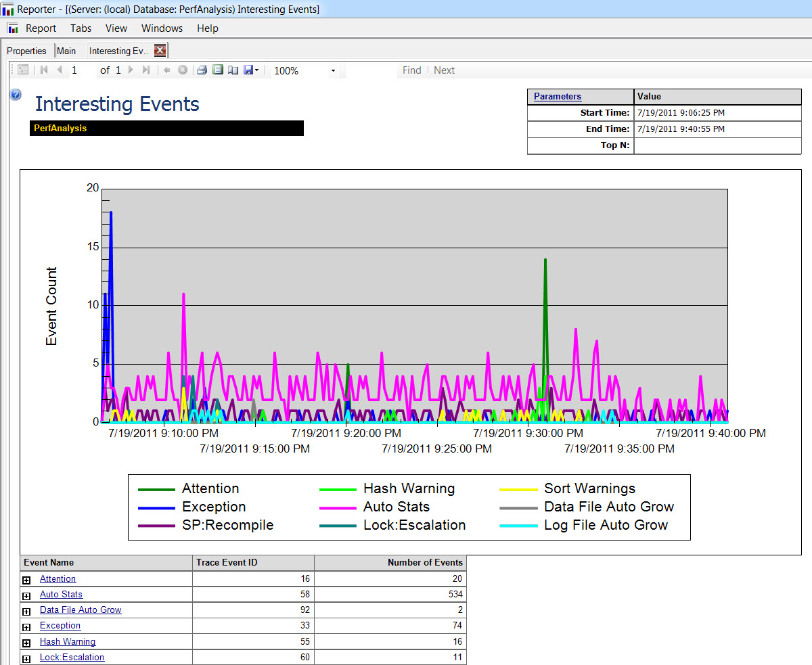This screenshot has width=812, height=665.
Task: Click the Export save disk icon
Action: [x=248, y=70]
